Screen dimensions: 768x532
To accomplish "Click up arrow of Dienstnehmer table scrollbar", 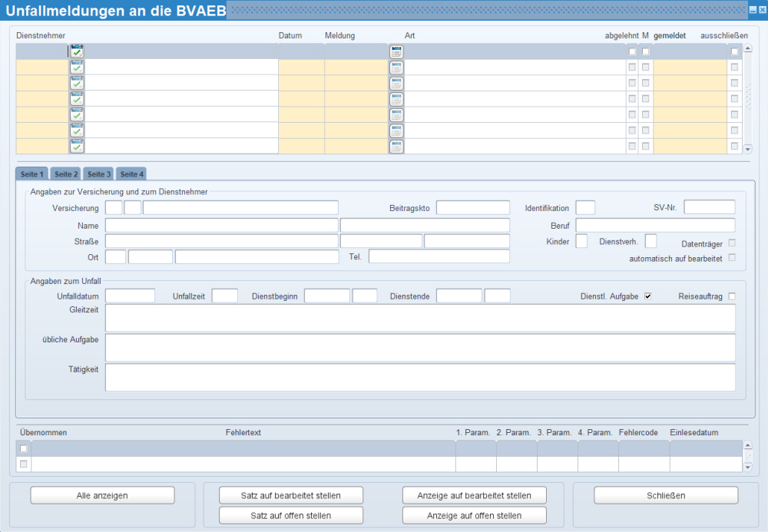I will pos(748,48).
